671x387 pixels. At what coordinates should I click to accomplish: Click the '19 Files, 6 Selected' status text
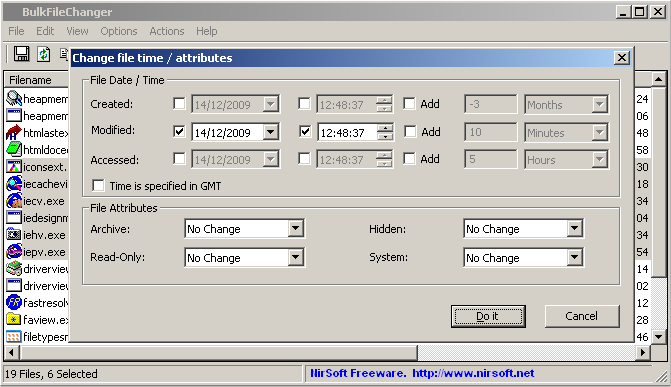click(51, 374)
